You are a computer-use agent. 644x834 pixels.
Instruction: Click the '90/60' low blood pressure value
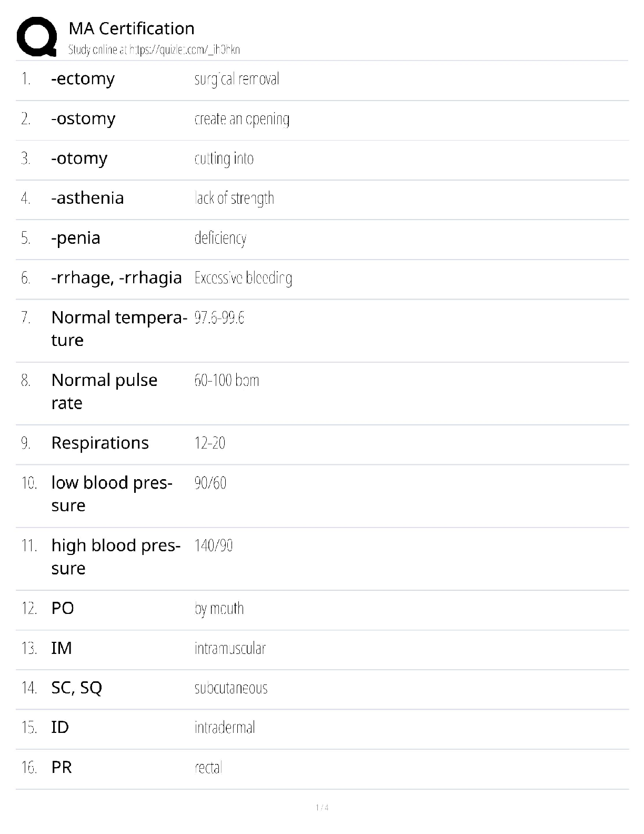210,483
